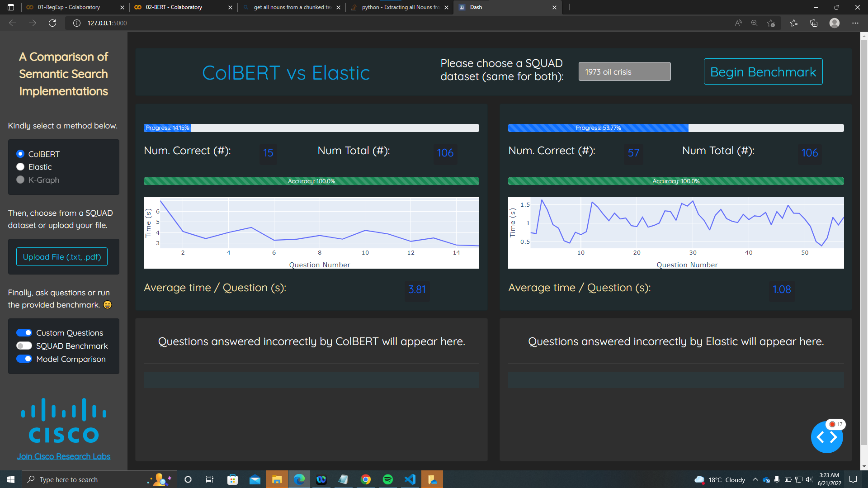The width and height of the screenshot is (868, 488).
Task: Open the browser Settings and more menu
Action: click(855, 23)
